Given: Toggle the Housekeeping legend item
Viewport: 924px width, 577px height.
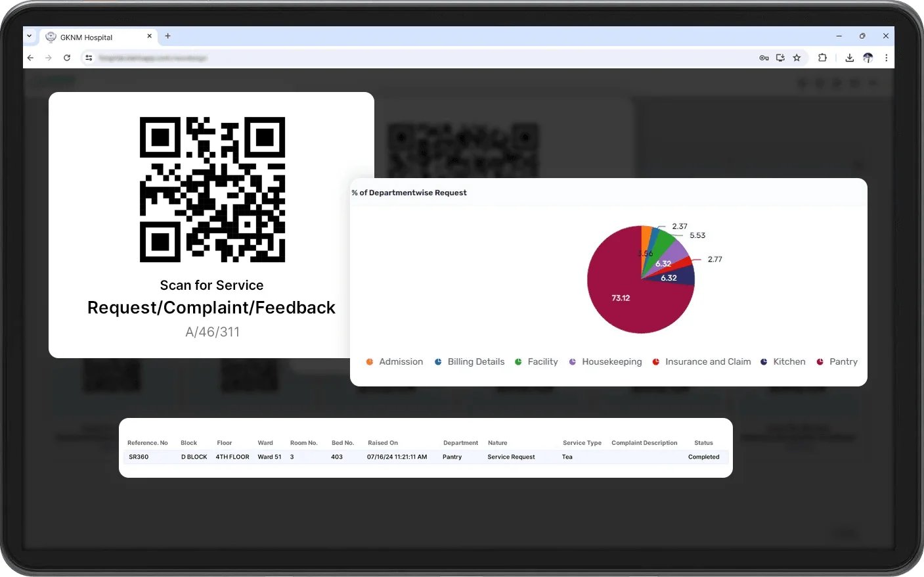Looking at the screenshot, I should click(x=605, y=362).
